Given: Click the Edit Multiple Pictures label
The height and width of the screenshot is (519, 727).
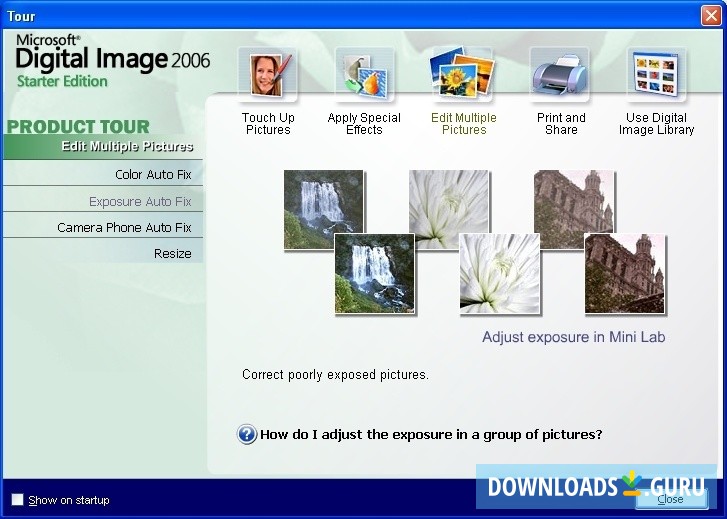Looking at the screenshot, I should click(x=464, y=124).
